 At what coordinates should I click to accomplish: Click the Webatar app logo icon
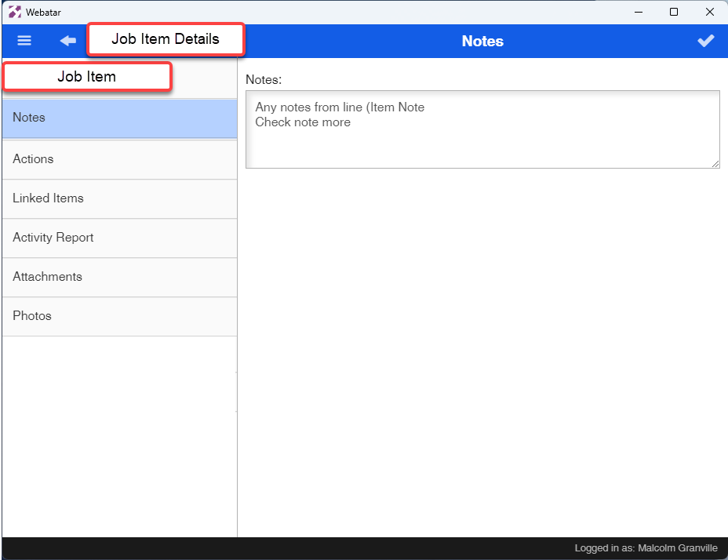tap(14, 12)
